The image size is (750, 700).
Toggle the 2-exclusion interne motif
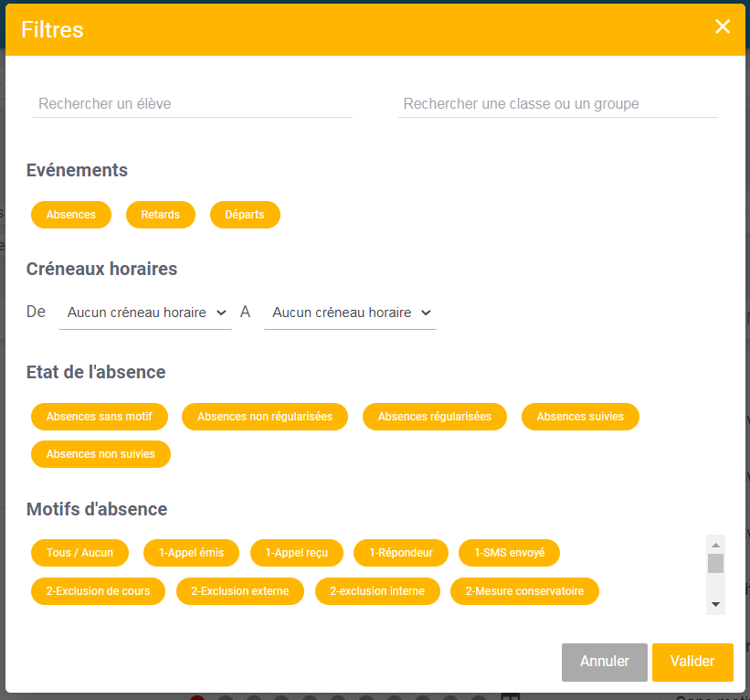pyautogui.click(x=377, y=591)
